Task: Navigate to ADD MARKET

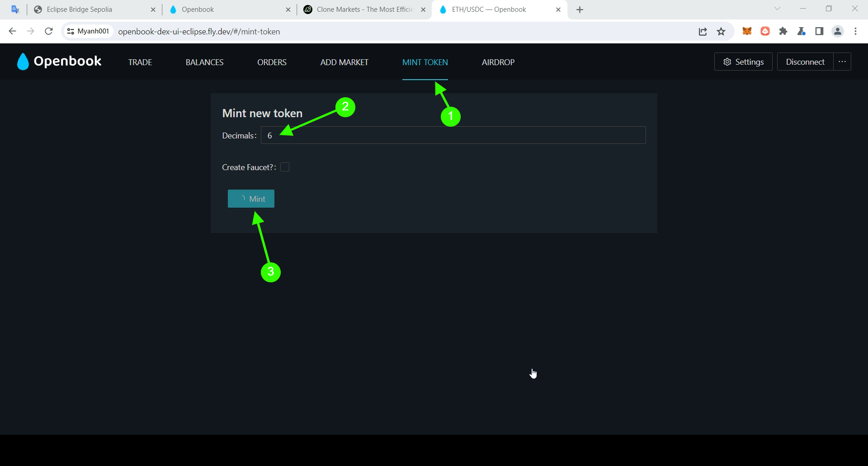Action: click(x=344, y=62)
